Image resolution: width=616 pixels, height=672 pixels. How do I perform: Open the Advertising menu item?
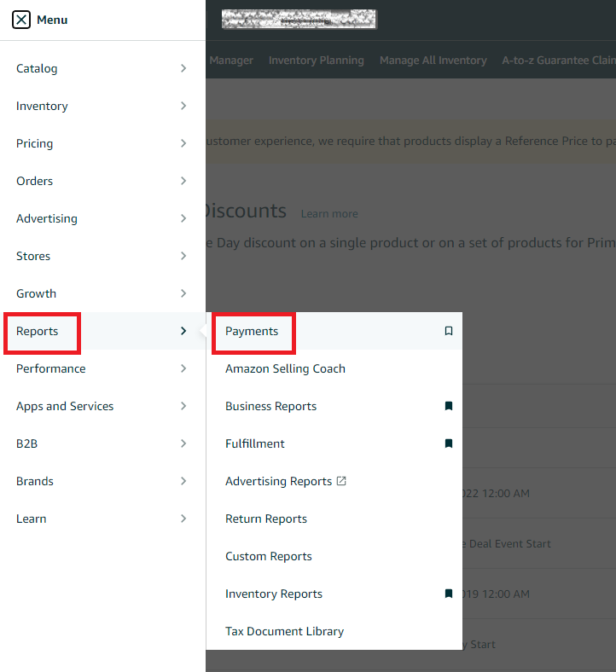click(47, 218)
